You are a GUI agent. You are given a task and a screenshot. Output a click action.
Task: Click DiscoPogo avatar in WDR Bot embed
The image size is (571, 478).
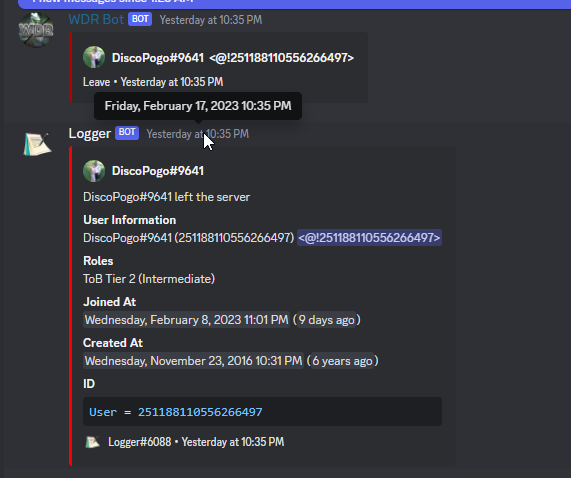click(x=94, y=57)
